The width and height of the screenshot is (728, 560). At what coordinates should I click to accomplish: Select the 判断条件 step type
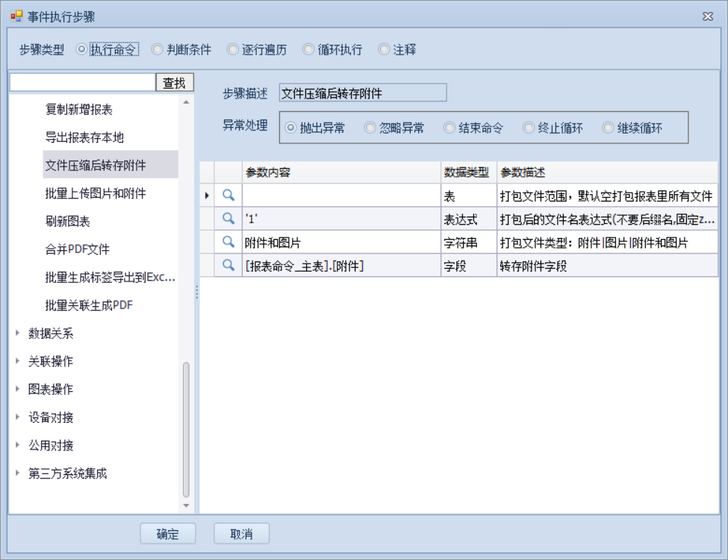(x=158, y=50)
